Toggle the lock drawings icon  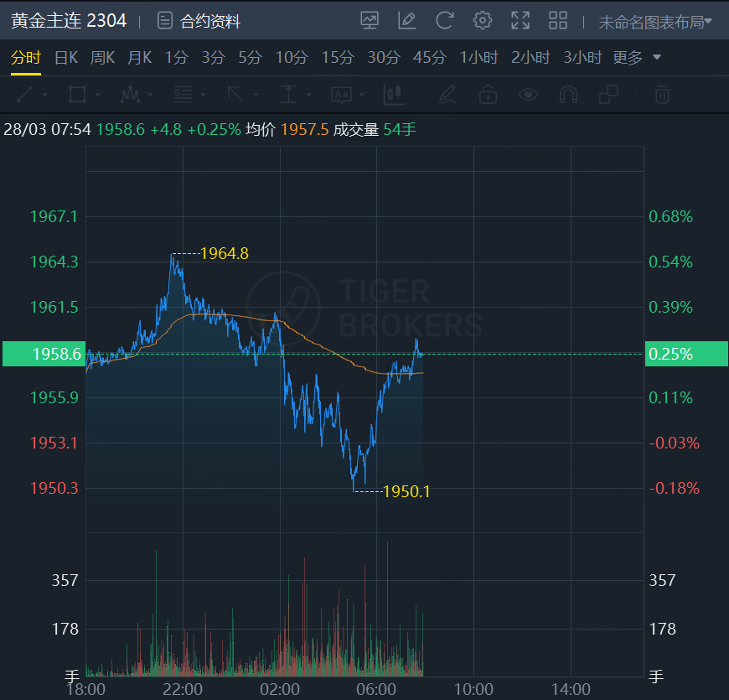click(488, 95)
